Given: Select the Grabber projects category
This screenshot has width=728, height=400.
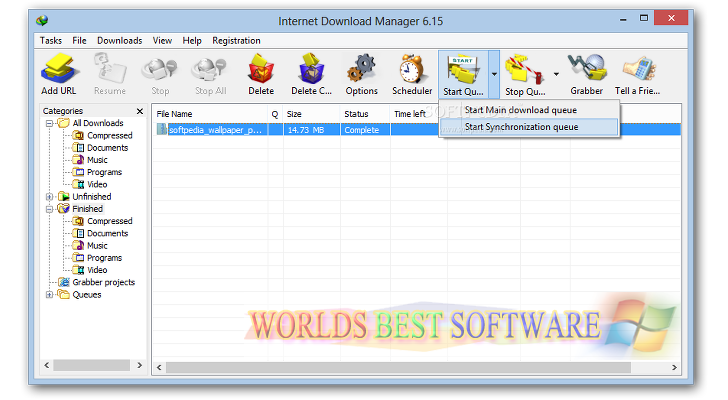Looking at the screenshot, I should (104, 282).
